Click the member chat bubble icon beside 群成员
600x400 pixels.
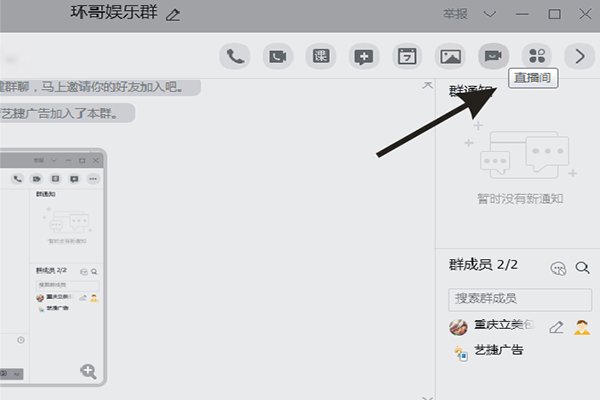tap(558, 268)
